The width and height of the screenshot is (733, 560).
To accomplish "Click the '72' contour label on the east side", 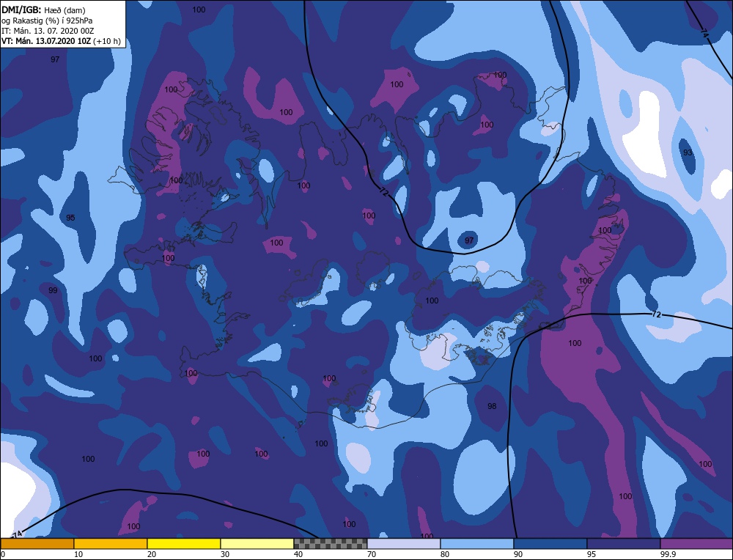I will 656,315.
